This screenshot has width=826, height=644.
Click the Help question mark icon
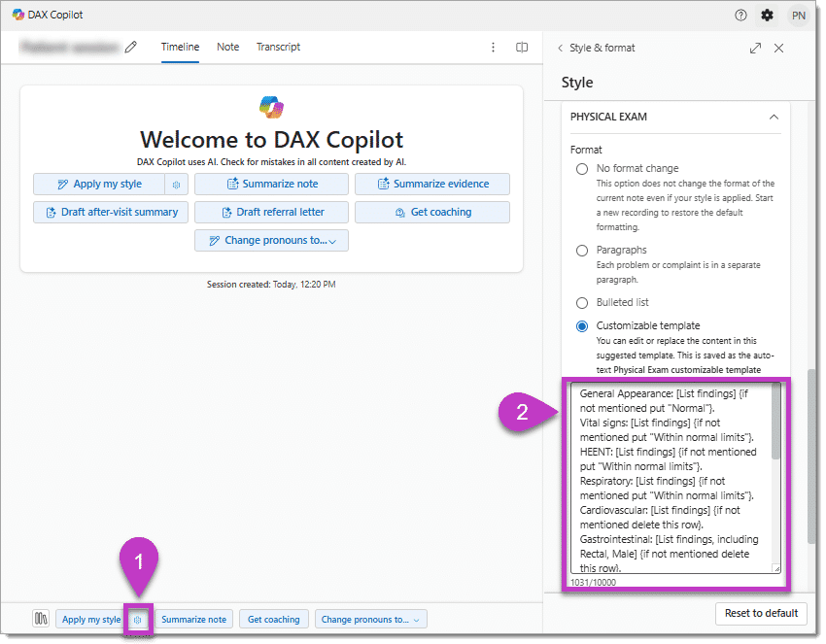pos(740,15)
